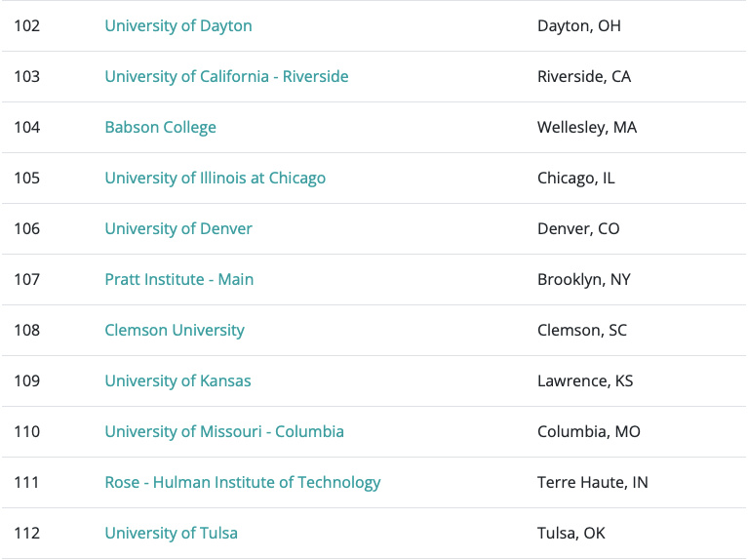Select the Columbia, MO location text
Screen dimensions: 748x560
pos(589,432)
